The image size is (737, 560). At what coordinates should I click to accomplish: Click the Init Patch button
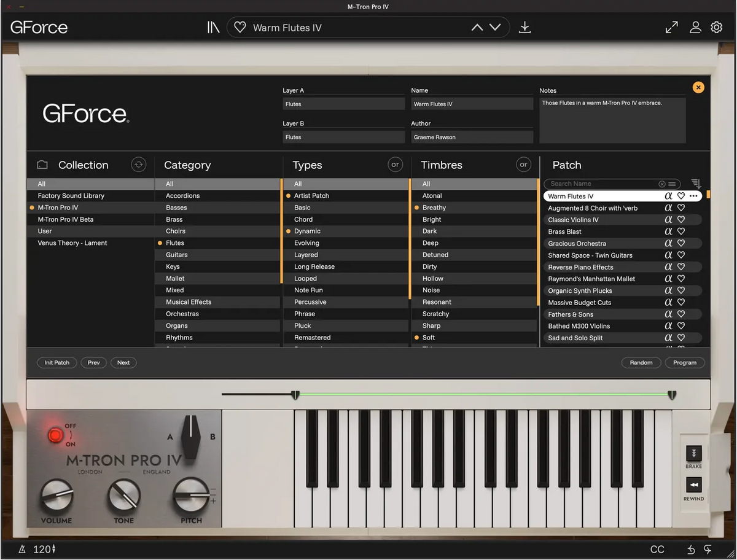[57, 363]
